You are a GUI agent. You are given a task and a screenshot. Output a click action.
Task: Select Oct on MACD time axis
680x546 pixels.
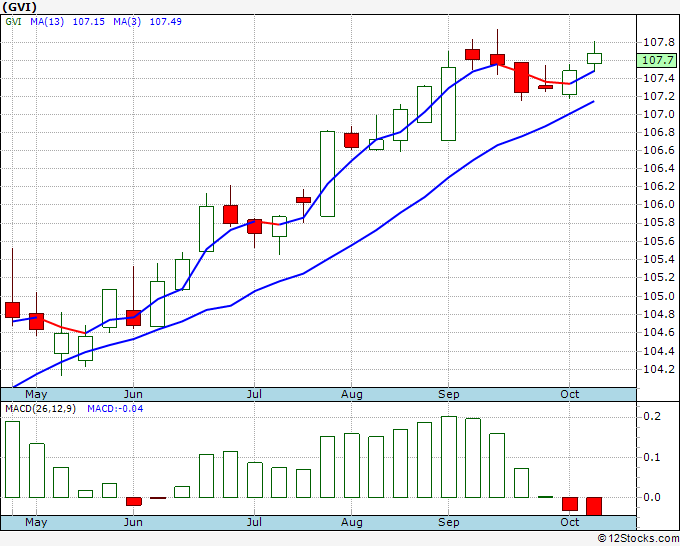click(x=569, y=522)
